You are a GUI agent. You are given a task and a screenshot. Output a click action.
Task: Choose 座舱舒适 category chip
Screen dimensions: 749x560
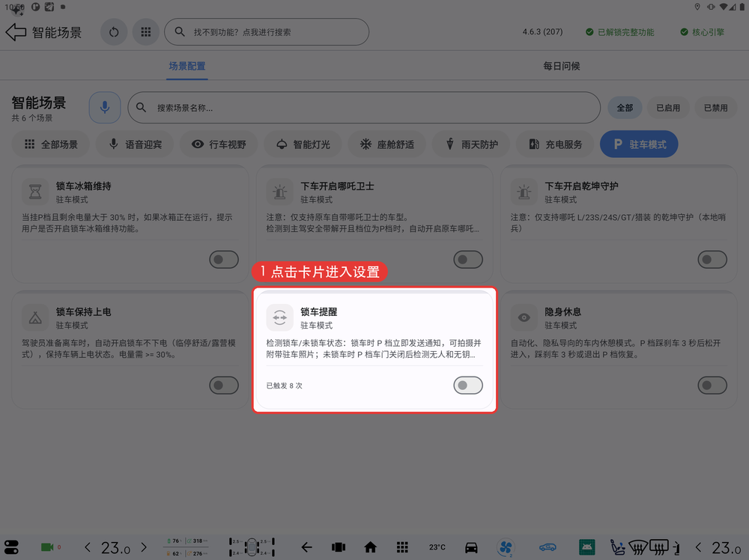(x=387, y=144)
